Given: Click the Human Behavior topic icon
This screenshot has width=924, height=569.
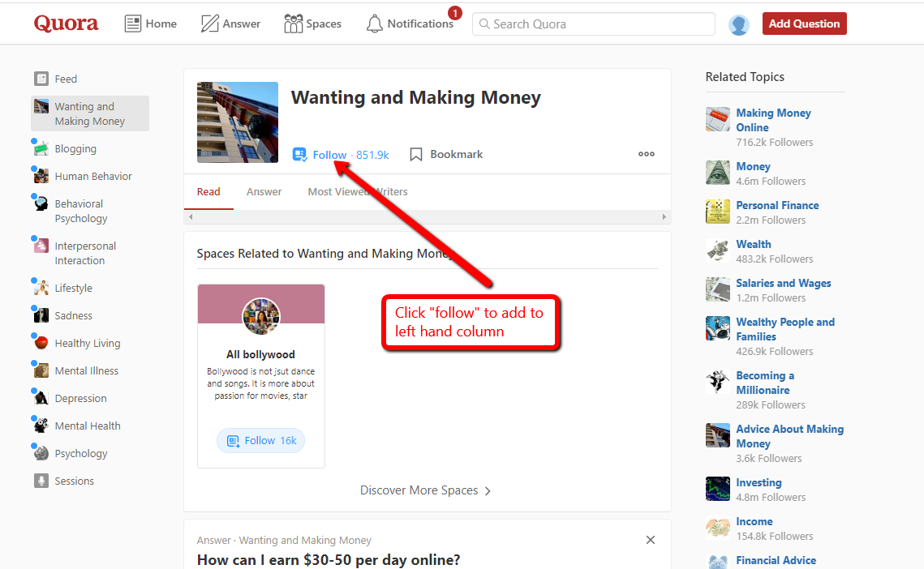Looking at the screenshot, I should (x=41, y=176).
